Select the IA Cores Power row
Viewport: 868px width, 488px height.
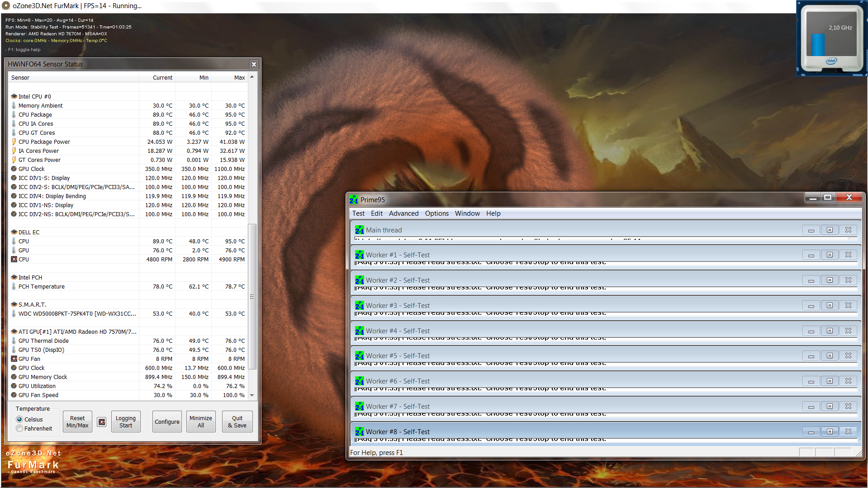(x=128, y=151)
